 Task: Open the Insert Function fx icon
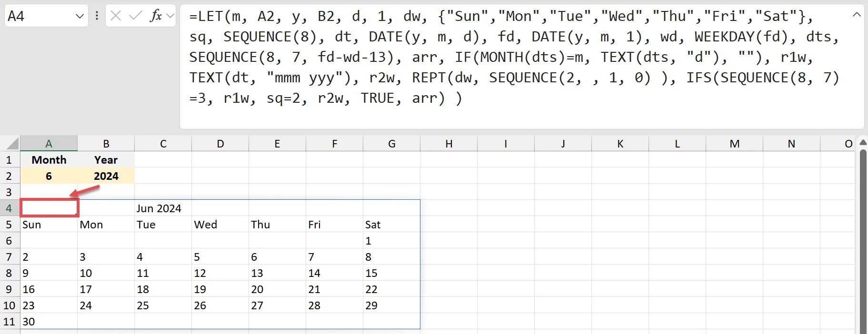(156, 16)
